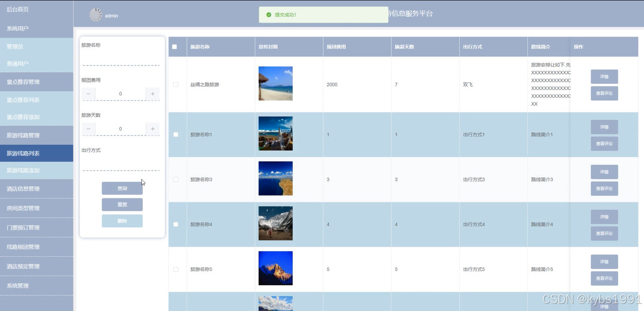Viewport: 644px width, 311px height.
Task: Open 景点推荐添加 page
Action: click(x=37, y=117)
